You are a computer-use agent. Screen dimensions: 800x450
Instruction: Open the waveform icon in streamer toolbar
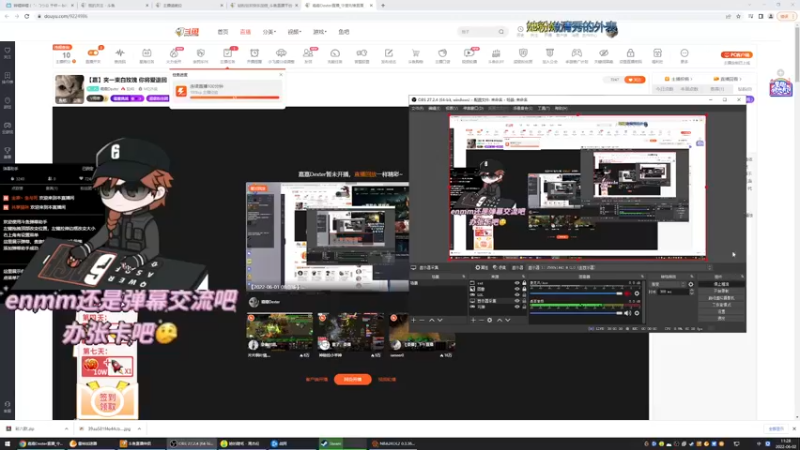coord(120,53)
